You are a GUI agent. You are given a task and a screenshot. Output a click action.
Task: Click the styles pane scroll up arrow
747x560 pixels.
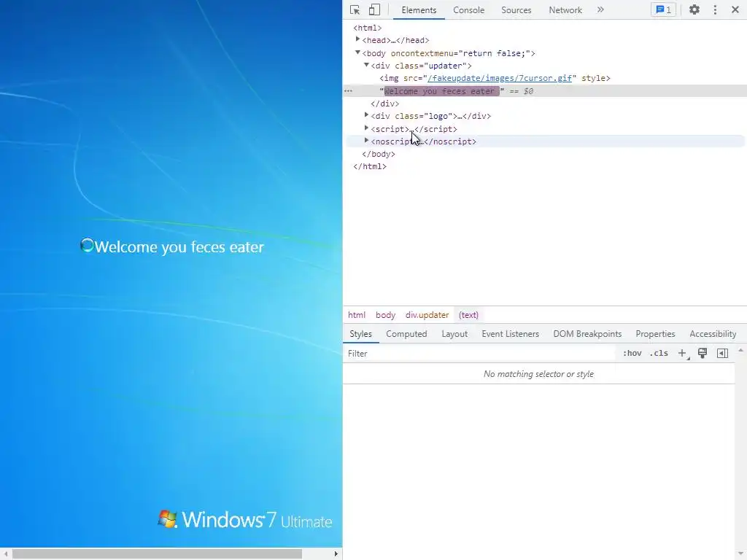[740, 351]
